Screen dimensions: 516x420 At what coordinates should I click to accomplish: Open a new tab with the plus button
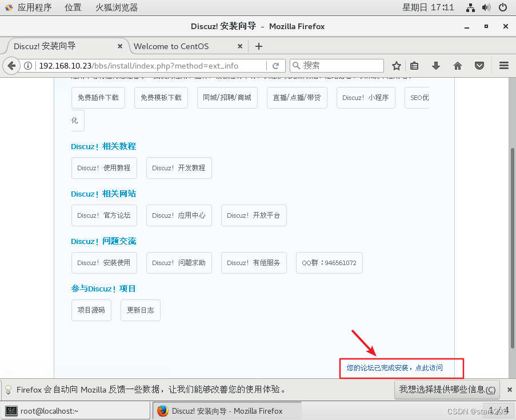click(259, 46)
